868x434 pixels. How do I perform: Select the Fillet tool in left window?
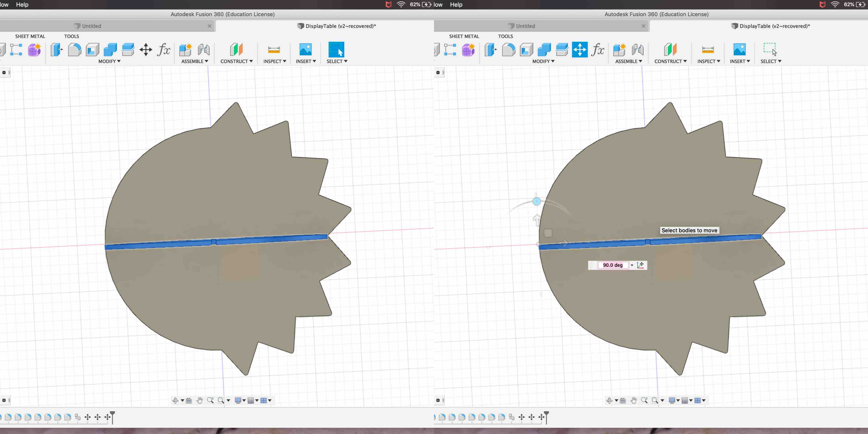(74, 49)
